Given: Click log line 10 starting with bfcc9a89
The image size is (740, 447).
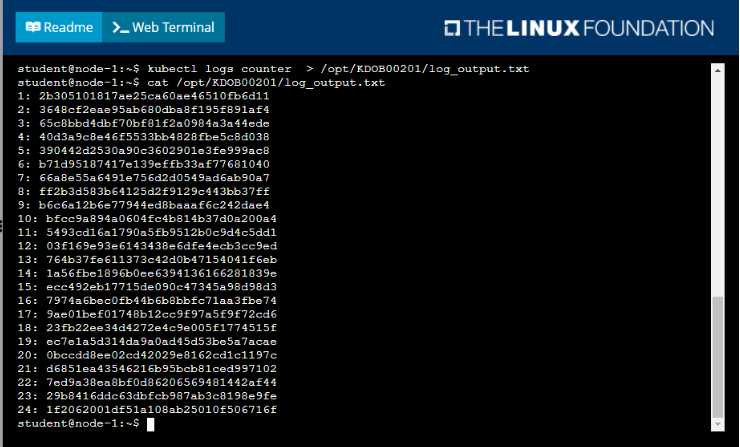Looking at the screenshot, I should coord(147,219).
